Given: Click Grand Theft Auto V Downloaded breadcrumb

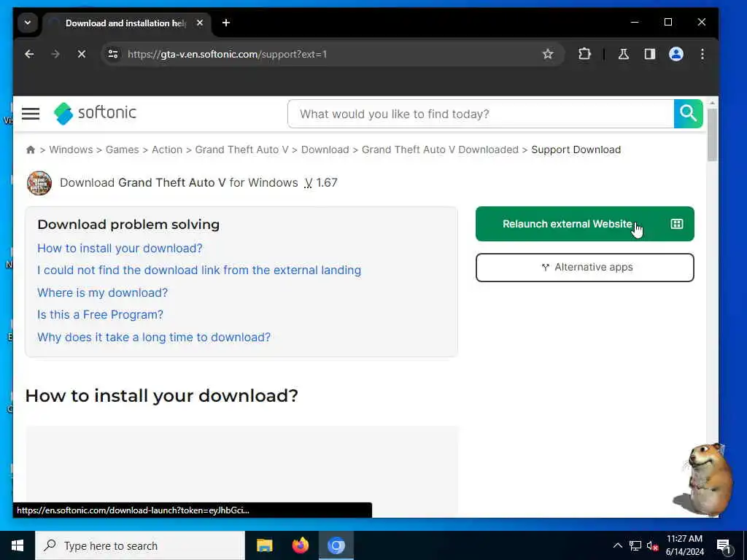Looking at the screenshot, I should (x=440, y=149).
